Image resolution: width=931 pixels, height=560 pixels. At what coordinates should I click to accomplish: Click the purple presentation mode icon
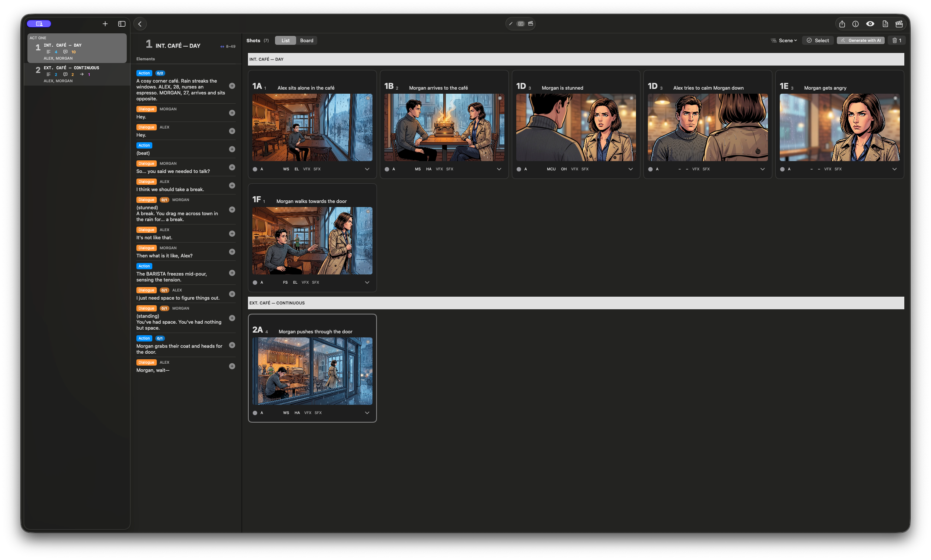tap(39, 24)
